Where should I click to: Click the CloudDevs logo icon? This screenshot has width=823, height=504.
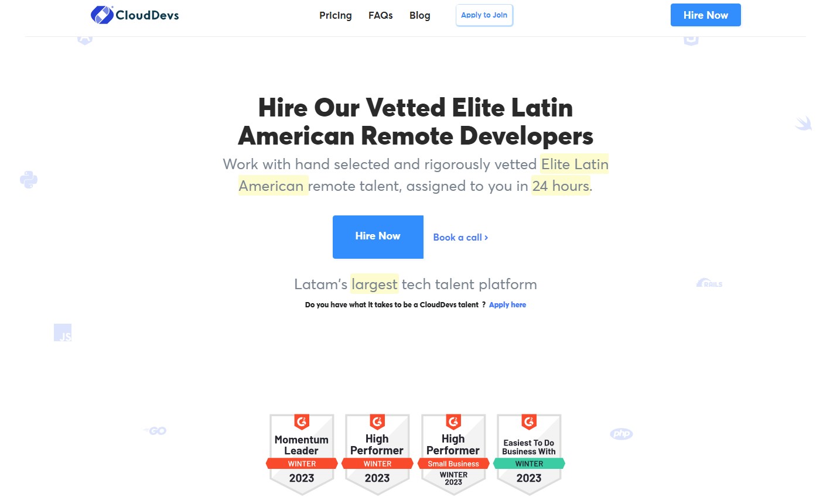pyautogui.click(x=102, y=15)
